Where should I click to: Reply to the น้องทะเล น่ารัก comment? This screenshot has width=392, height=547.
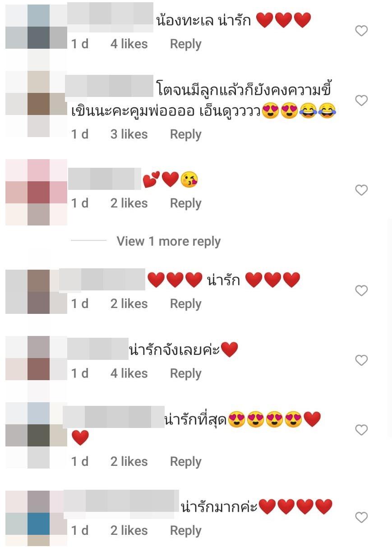pyautogui.click(x=185, y=44)
